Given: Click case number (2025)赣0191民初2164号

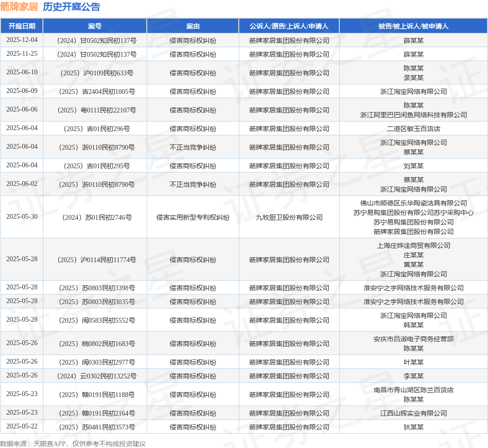Looking at the screenshot, I should pyautogui.click(x=97, y=413).
